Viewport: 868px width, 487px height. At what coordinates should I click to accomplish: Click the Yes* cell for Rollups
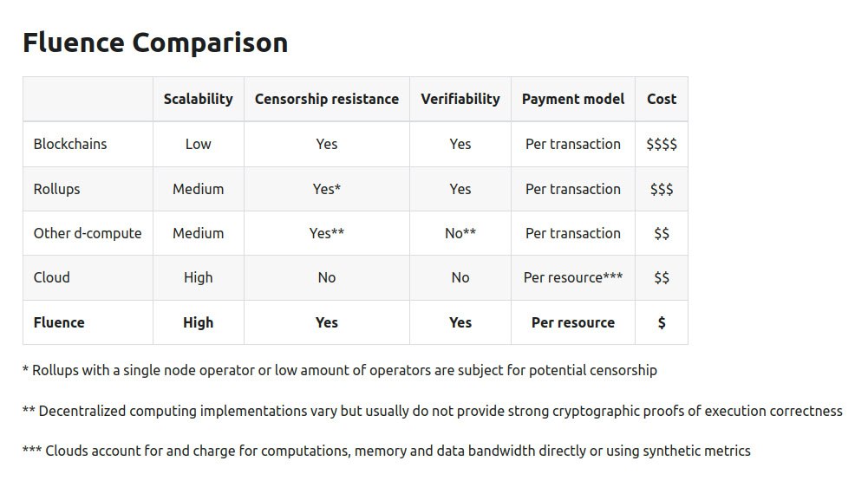tap(326, 189)
